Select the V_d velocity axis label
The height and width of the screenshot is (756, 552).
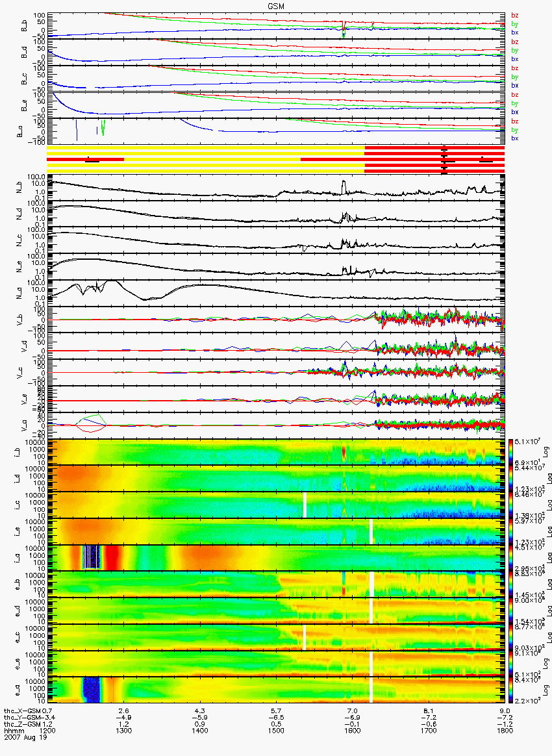[23, 346]
